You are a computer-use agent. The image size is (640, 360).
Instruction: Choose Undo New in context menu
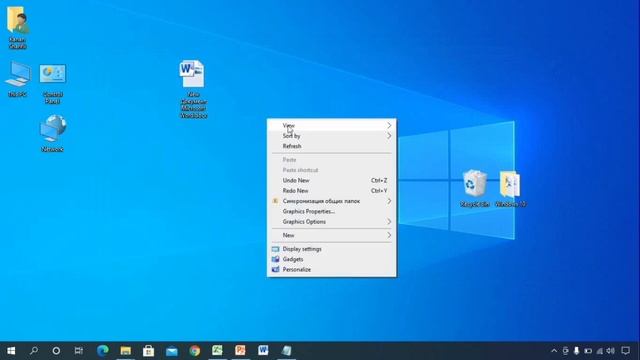(x=331, y=180)
